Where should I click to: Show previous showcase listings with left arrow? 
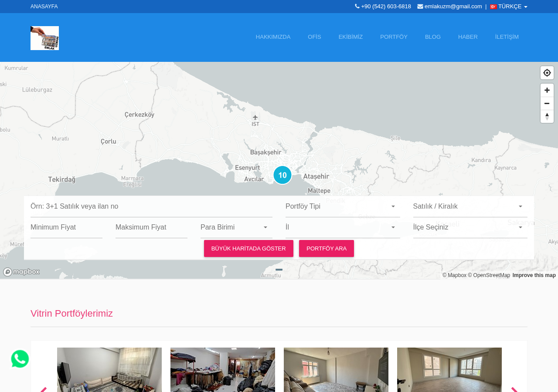click(x=44, y=390)
